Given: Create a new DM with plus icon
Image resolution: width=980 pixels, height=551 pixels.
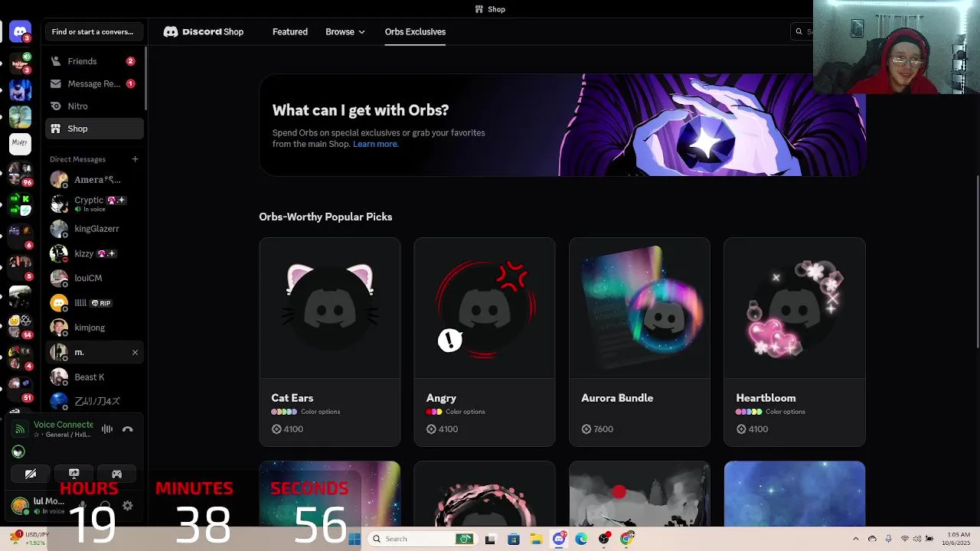Looking at the screenshot, I should 135,159.
